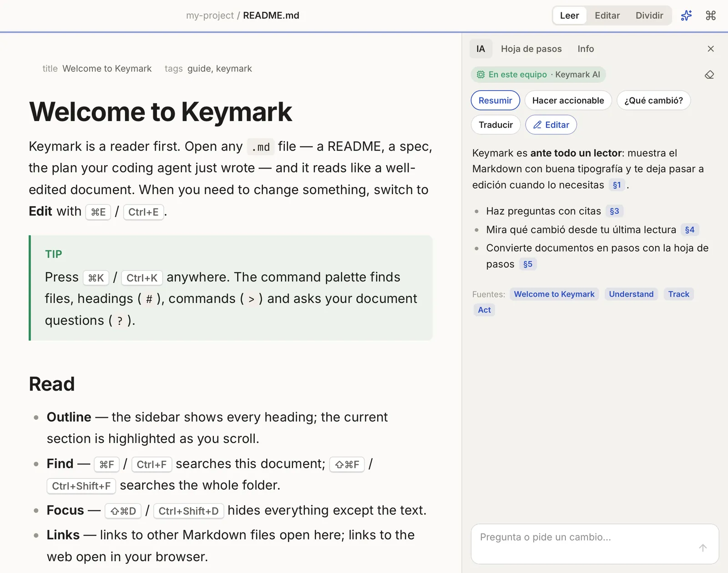Click the README.md file name in breadcrumb
Viewport: 728px width, 573px height.
pos(271,15)
